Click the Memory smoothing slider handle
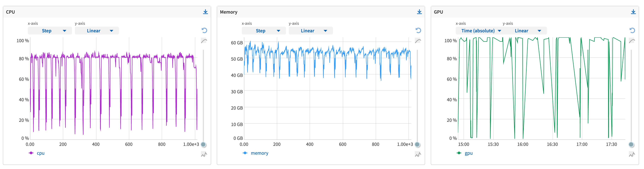644x169 pixels. click(x=417, y=144)
